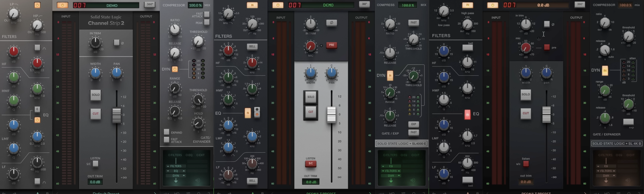
Task: Toggle red listen s/c button on SL 4K B
Action: pos(526,164)
